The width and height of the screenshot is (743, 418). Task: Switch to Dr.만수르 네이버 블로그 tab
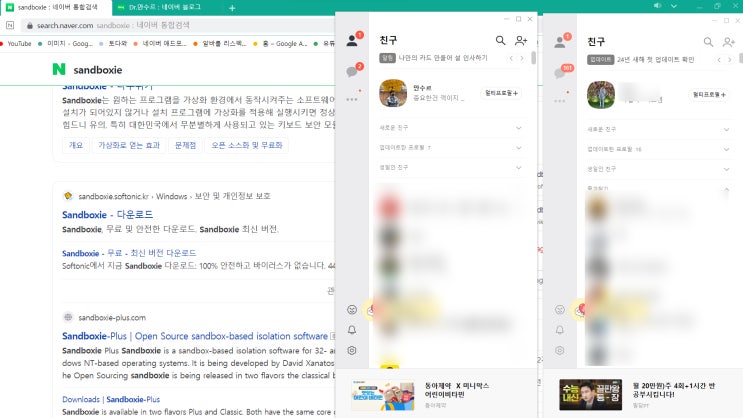tap(165, 8)
